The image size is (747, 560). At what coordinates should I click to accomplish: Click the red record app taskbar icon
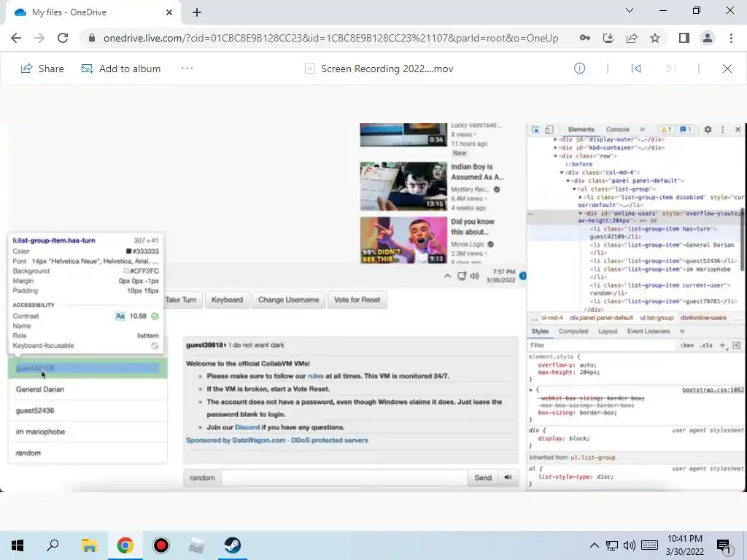pyautogui.click(x=161, y=545)
